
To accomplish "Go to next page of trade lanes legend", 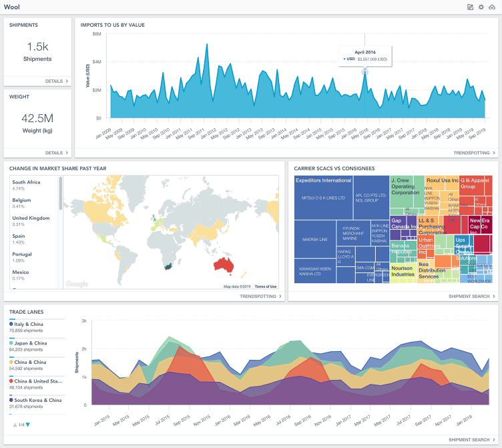I will [28, 425].
